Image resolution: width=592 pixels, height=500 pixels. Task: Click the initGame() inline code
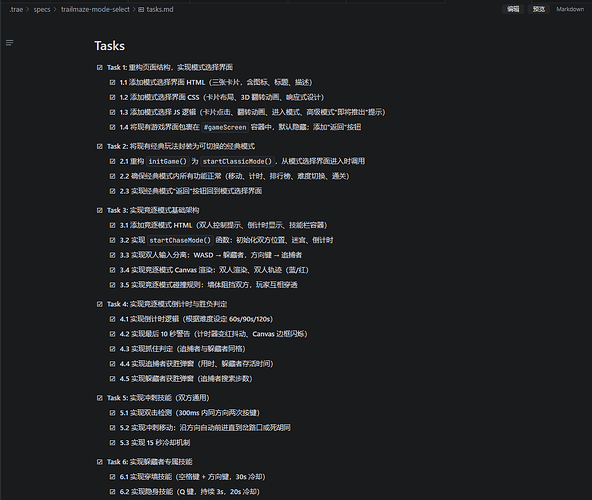point(168,162)
